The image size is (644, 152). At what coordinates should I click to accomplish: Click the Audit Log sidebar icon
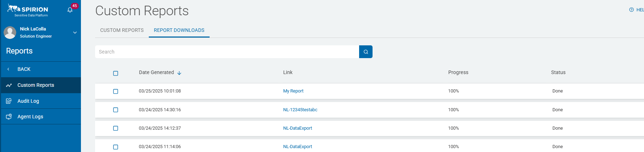(9, 101)
